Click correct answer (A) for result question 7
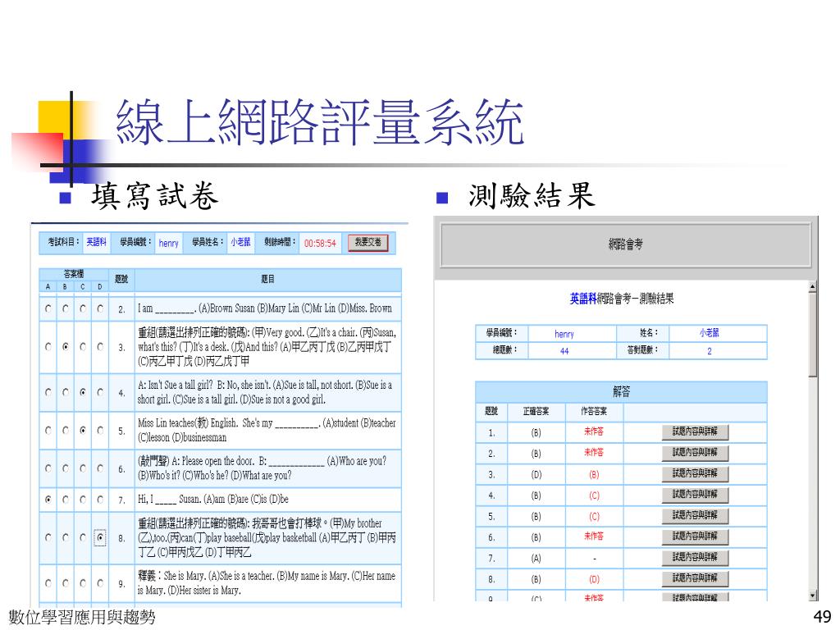This screenshot has height=630, width=840. [x=536, y=558]
